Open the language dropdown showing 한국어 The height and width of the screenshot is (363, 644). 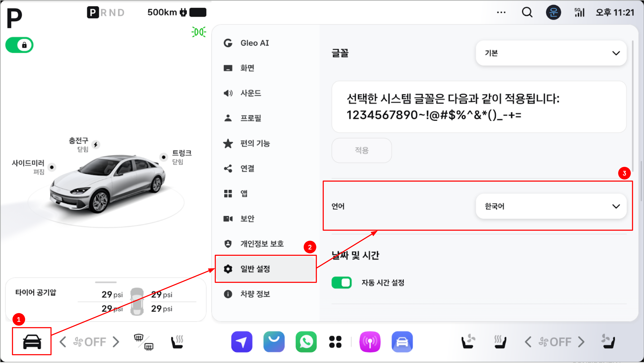point(551,206)
